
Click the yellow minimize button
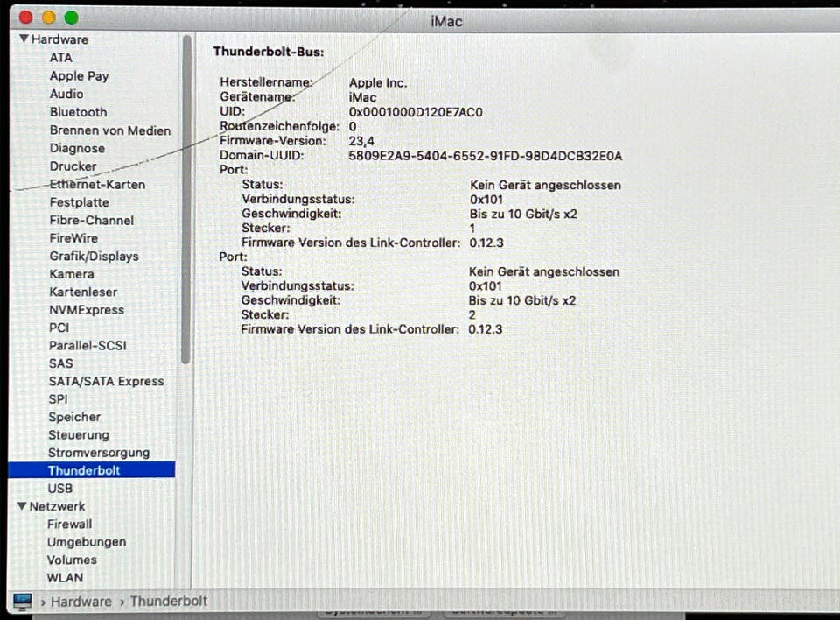click(49, 18)
